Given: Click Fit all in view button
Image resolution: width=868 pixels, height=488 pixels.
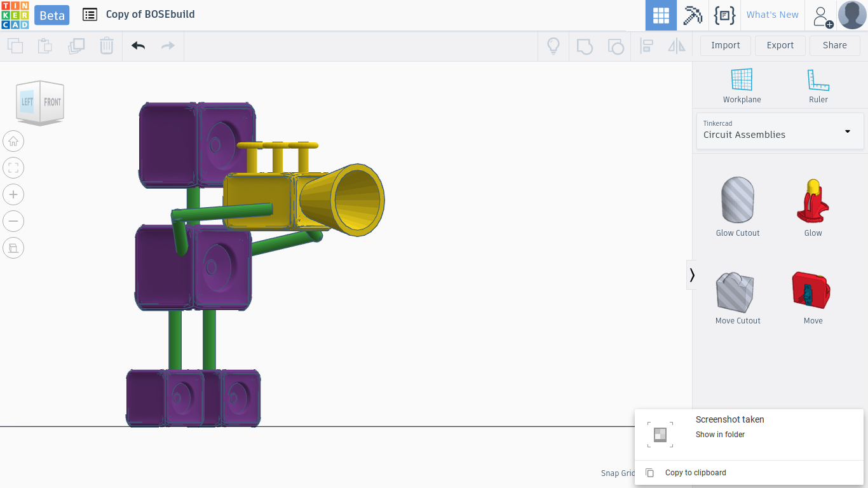Looking at the screenshot, I should click(x=13, y=168).
